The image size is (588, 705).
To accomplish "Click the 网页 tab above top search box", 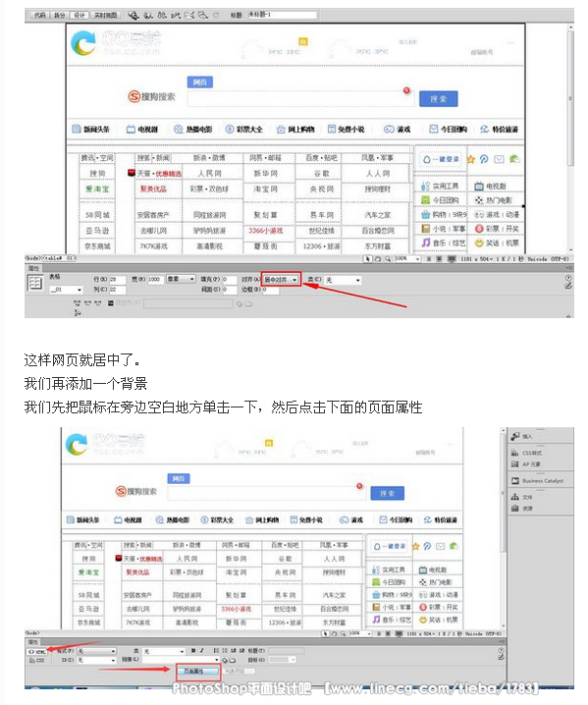I will click(x=199, y=82).
